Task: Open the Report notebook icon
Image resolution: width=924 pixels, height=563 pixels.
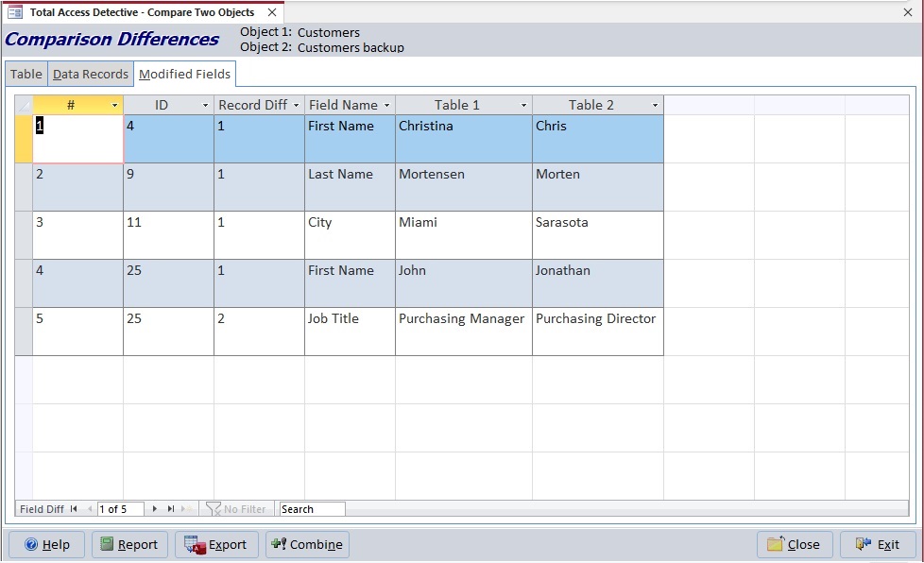Action: click(x=108, y=544)
